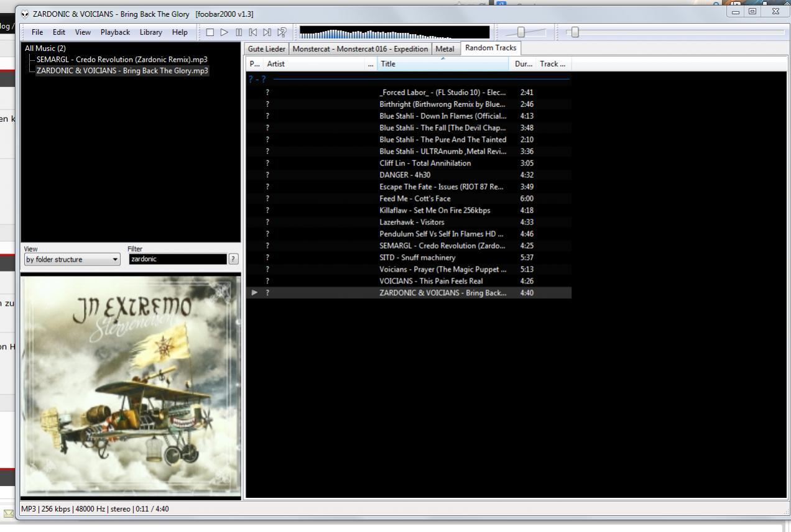Click the seek bar slider handle

[x=575, y=32]
